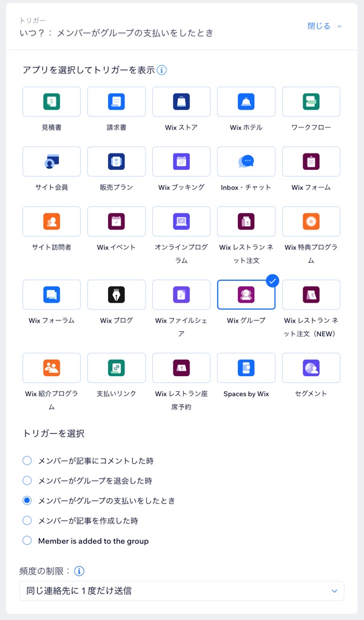
Task: Choose the 支払いリンク app icon
Action: [x=116, y=368]
